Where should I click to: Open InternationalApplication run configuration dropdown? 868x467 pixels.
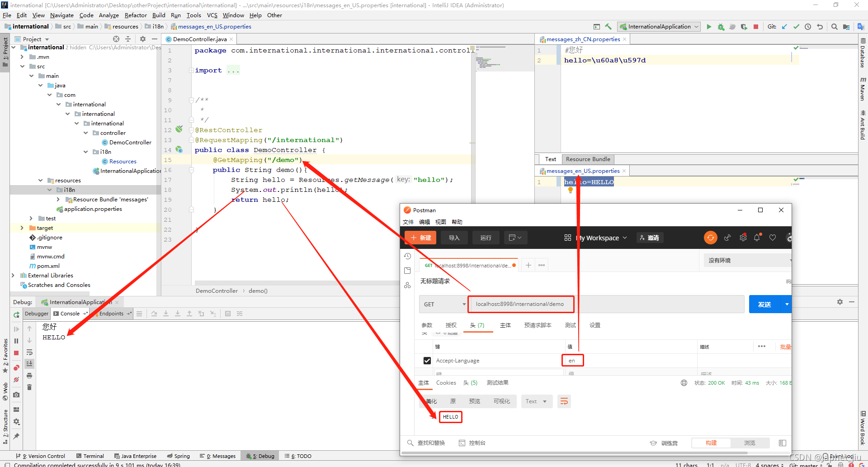point(659,27)
